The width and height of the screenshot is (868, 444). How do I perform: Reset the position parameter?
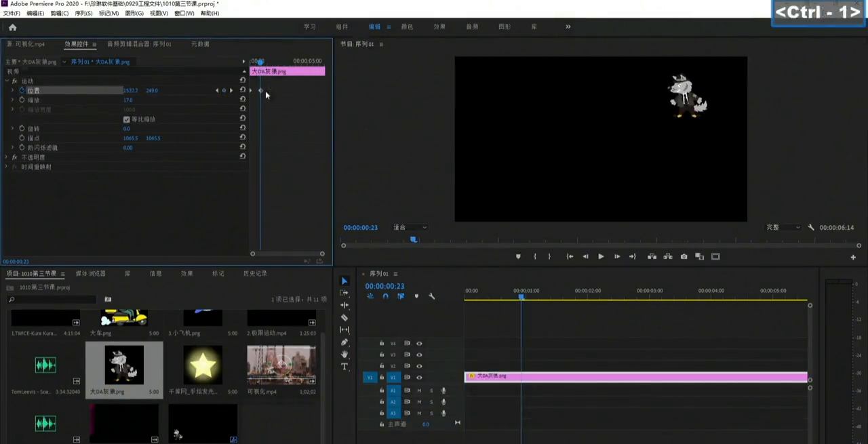pyautogui.click(x=243, y=90)
